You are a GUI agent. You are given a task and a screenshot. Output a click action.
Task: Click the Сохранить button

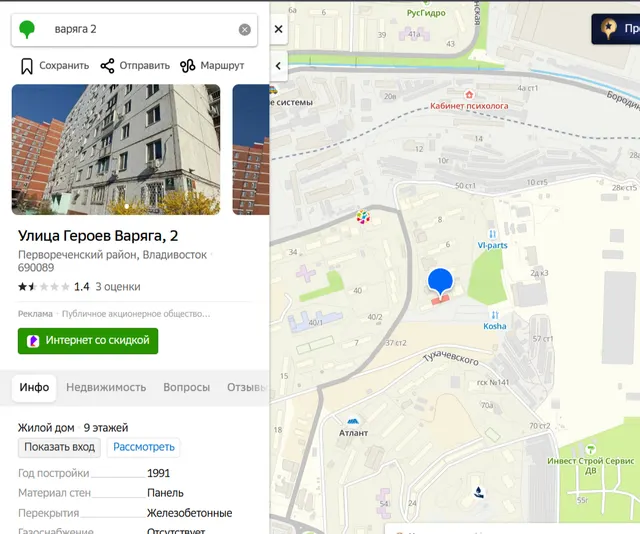coord(55,66)
